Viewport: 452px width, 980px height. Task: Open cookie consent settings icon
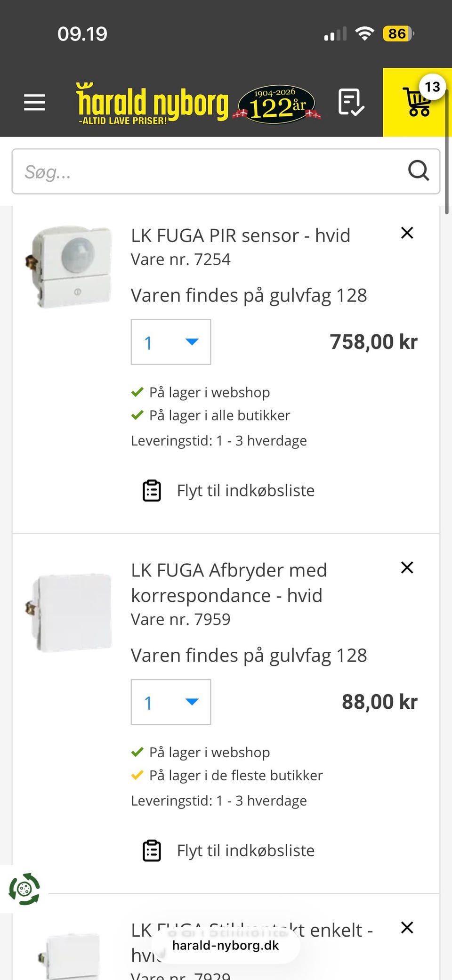click(x=24, y=889)
